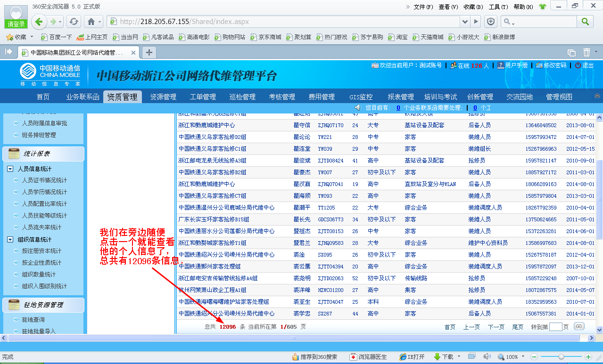
Task: Open 收藏 star favorites in bookmarks bar
Action: coord(16,37)
